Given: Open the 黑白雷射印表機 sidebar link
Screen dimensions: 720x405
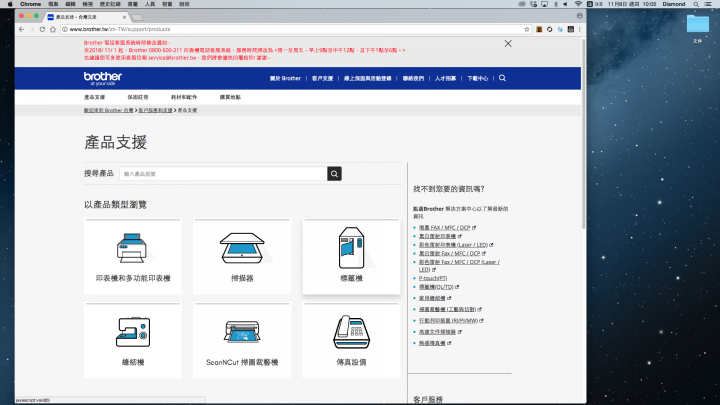Looking at the screenshot, I should pyautogui.click(x=437, y=236).
